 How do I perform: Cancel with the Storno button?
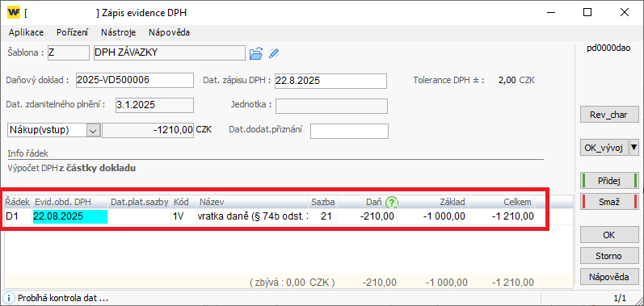[x=610, y=256]
